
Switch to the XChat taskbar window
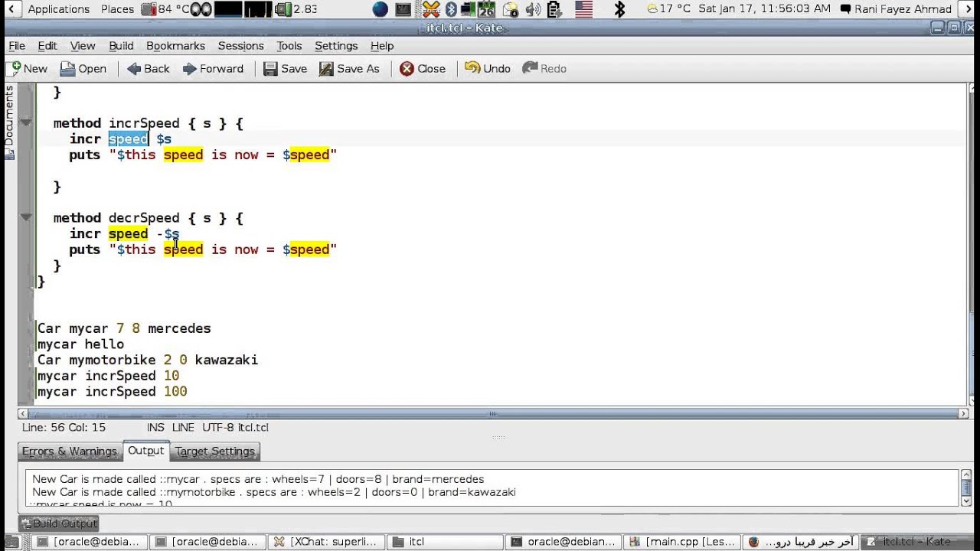tap(326, 542)
